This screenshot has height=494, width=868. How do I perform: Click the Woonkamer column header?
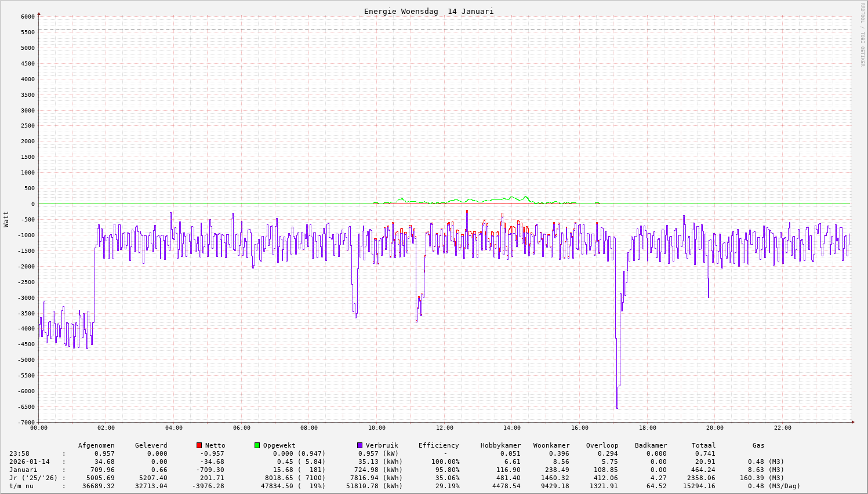(x=551, y=445)
